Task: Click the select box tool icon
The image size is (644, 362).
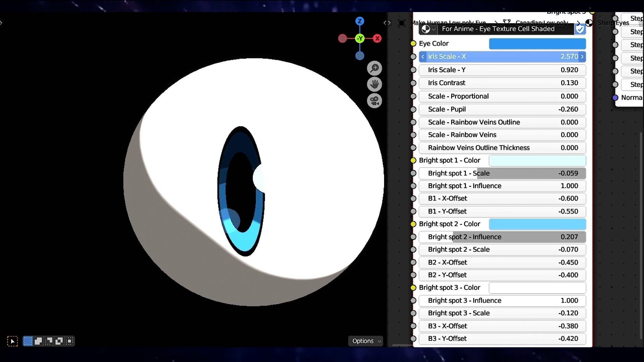Action: [x=12, y=341]
